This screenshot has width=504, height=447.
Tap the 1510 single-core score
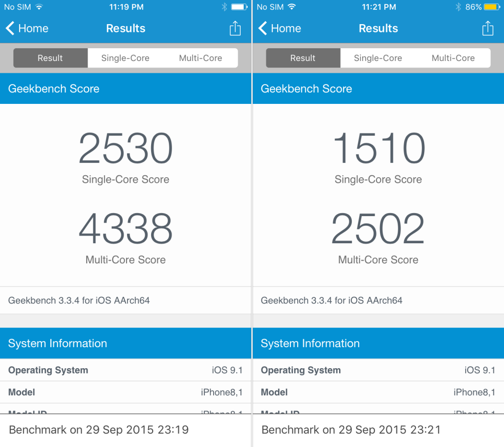[x=378, y=148]
